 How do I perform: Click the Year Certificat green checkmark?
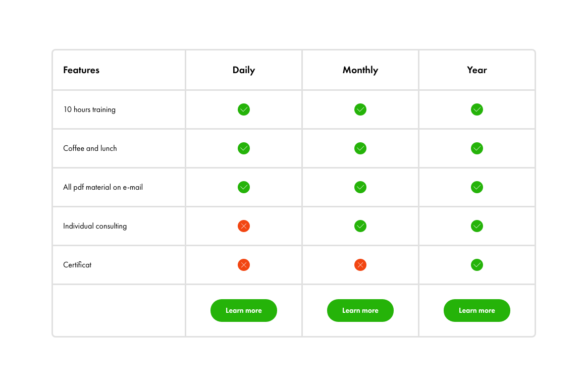476,265
